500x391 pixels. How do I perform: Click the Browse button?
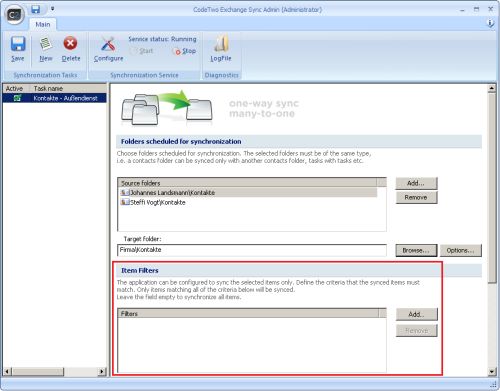416,250
